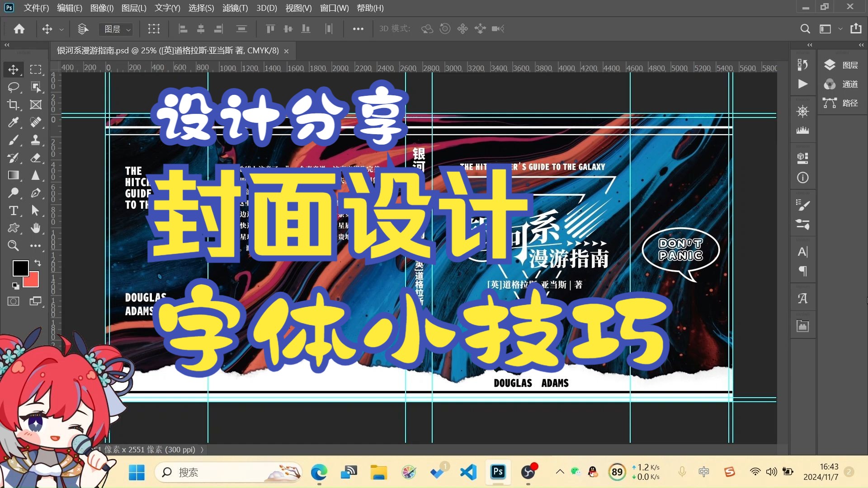The height and width of the screenshot is (488, 868).
Task: Open the 滤镜(T) menu
Action: (235, 8)
